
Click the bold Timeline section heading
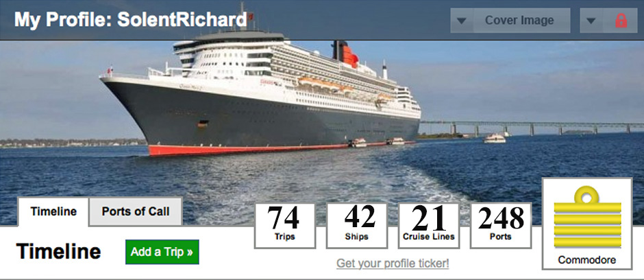[59, 252]
